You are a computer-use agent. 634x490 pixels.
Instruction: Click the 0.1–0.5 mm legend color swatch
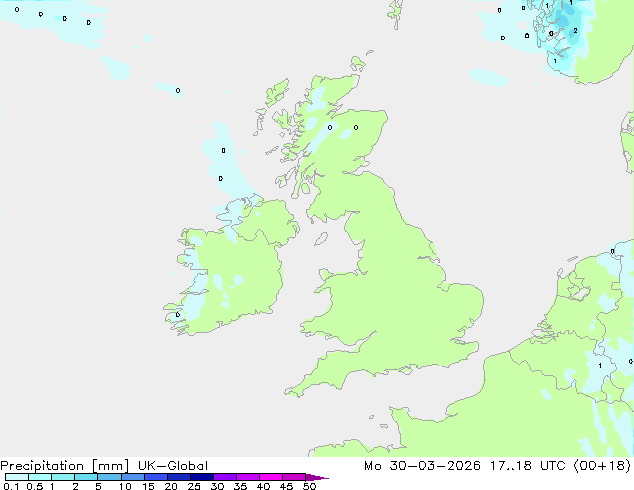[17, 477]
